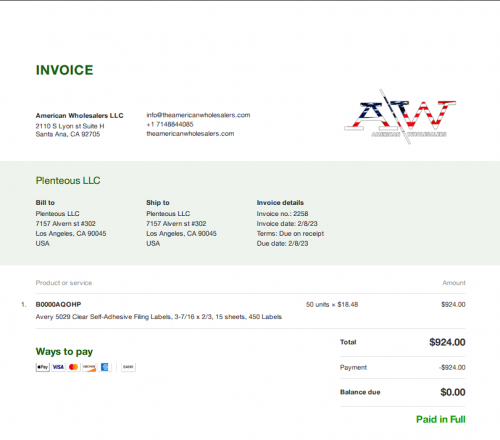
Task: Click the Discover card icon
Action: tap(89, 367)
